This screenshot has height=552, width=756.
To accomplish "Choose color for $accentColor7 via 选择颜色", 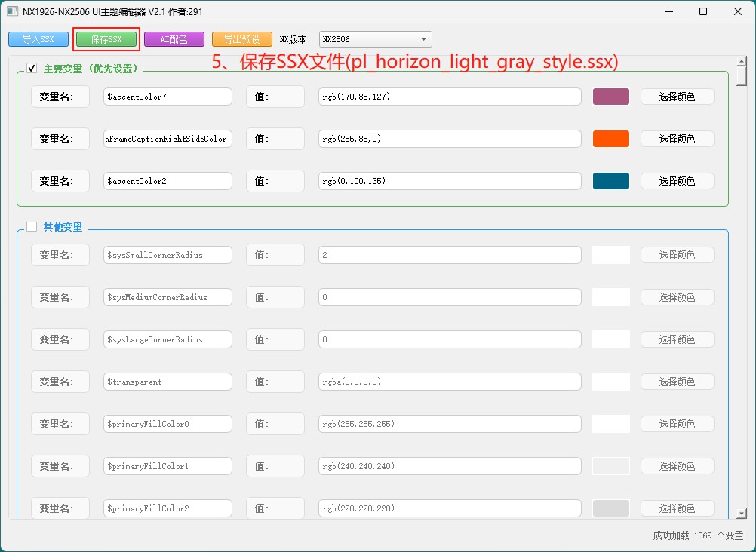I will click(x=677, y=97).
